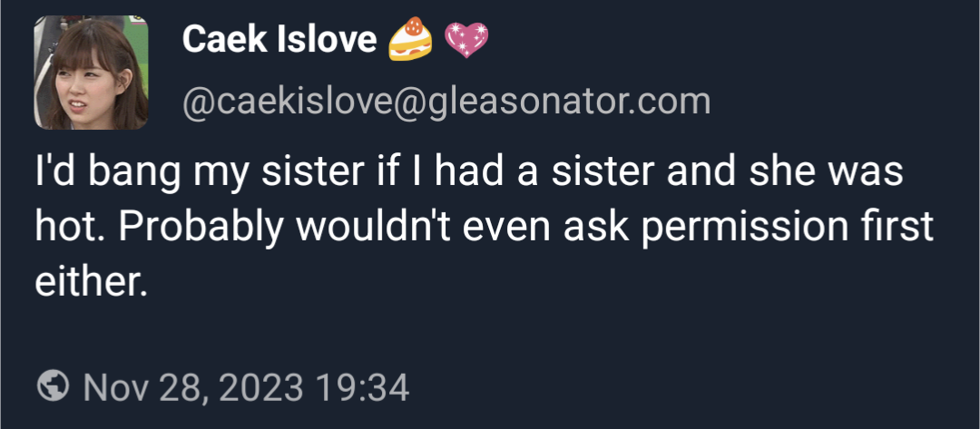980x429 pixels.
Task: Click the word "either." ending the post
Action: pyautogui.click(x=91, y=282)
